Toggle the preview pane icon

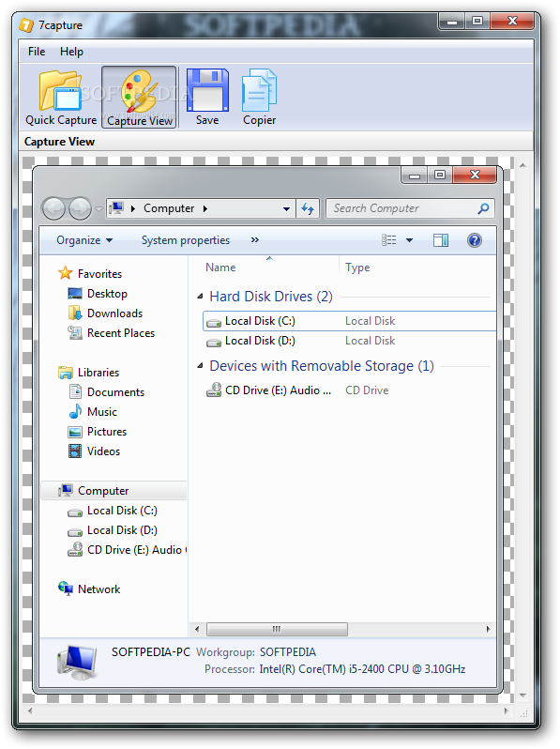[x=441, y=240]
